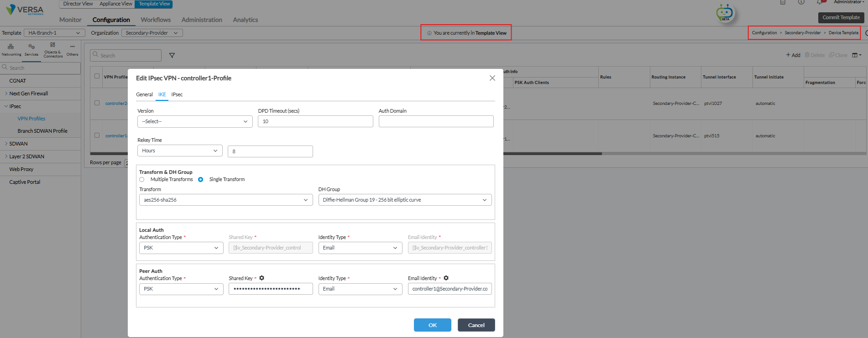Check the controller1 row checkbox
This screenshot has height=338, width=868.
pyautogui.click(x=97, y=135)
